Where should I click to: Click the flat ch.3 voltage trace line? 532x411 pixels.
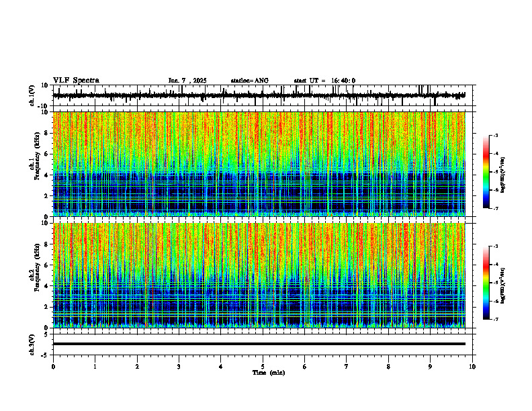(x=259, y=344)
